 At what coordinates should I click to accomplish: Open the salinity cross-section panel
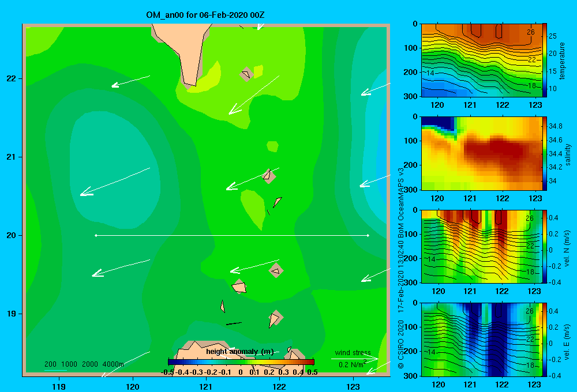click(481, 153)
